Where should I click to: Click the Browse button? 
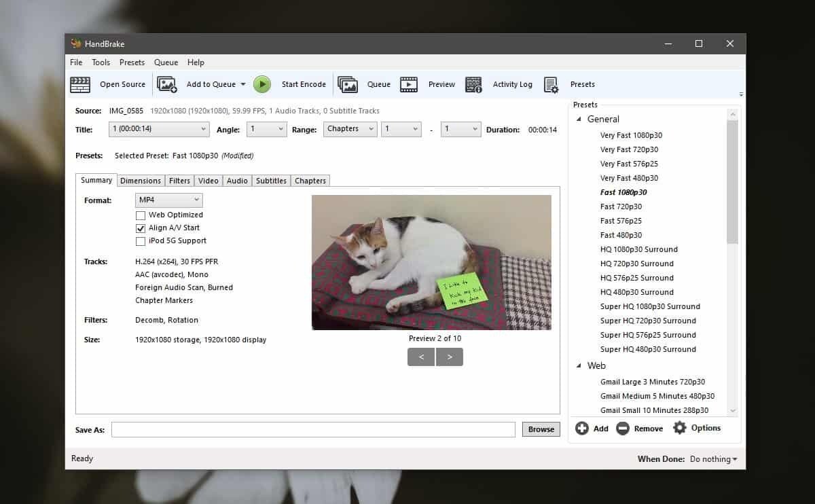coord(541,429)
